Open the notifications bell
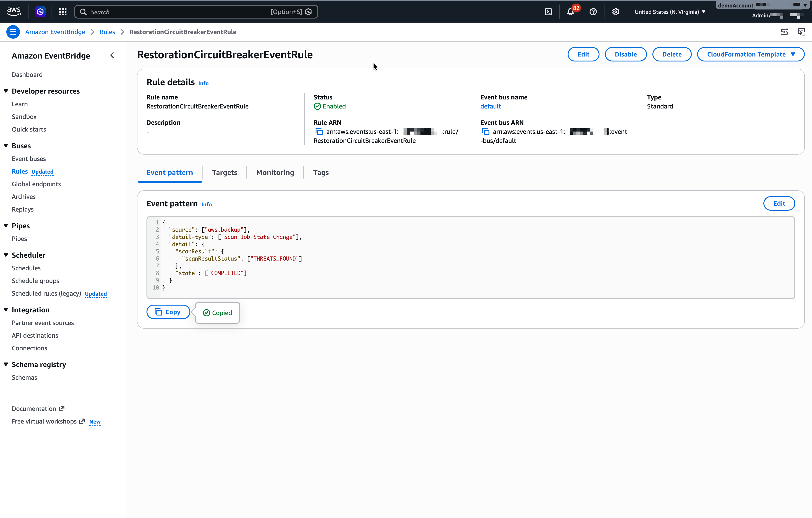 click(x=571, y=12)
